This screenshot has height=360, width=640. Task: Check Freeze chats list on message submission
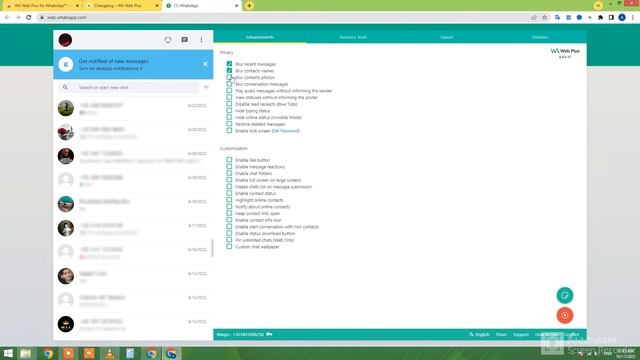pyautogui.click(x=229, y=187)
